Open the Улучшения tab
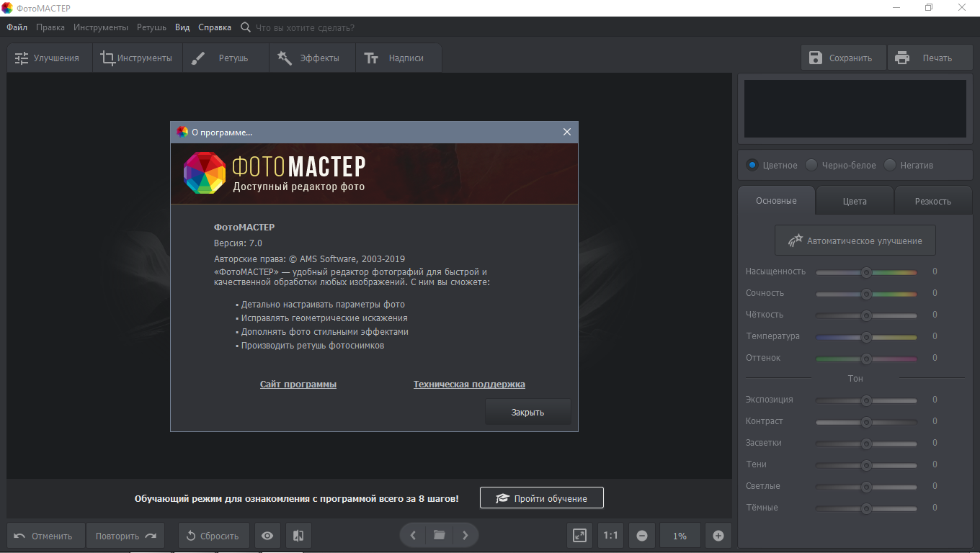980x553 pixels. [x=50, y=58]
